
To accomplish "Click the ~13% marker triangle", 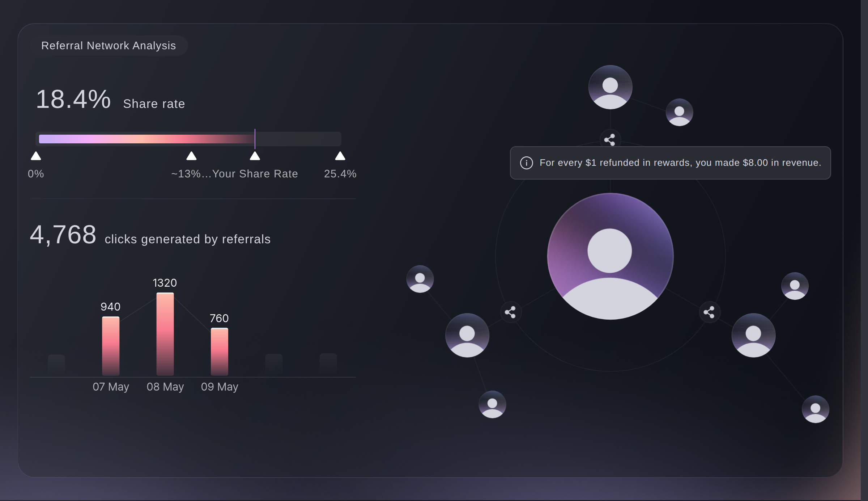I will 191,156.
